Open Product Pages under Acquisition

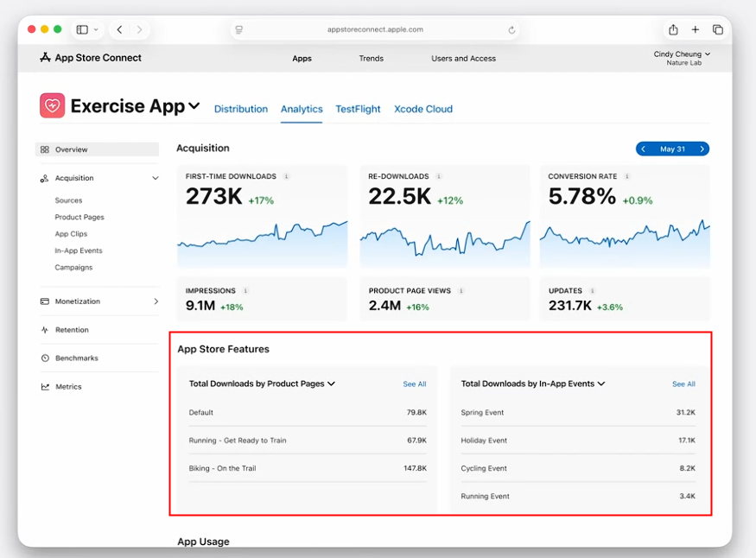coord(79,217)
